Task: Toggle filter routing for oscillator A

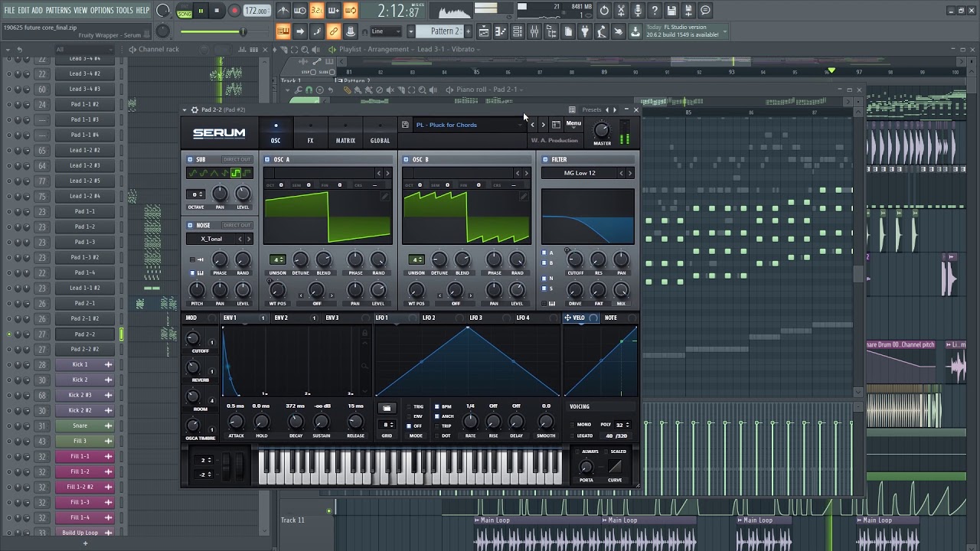Action: click(544, 253)
